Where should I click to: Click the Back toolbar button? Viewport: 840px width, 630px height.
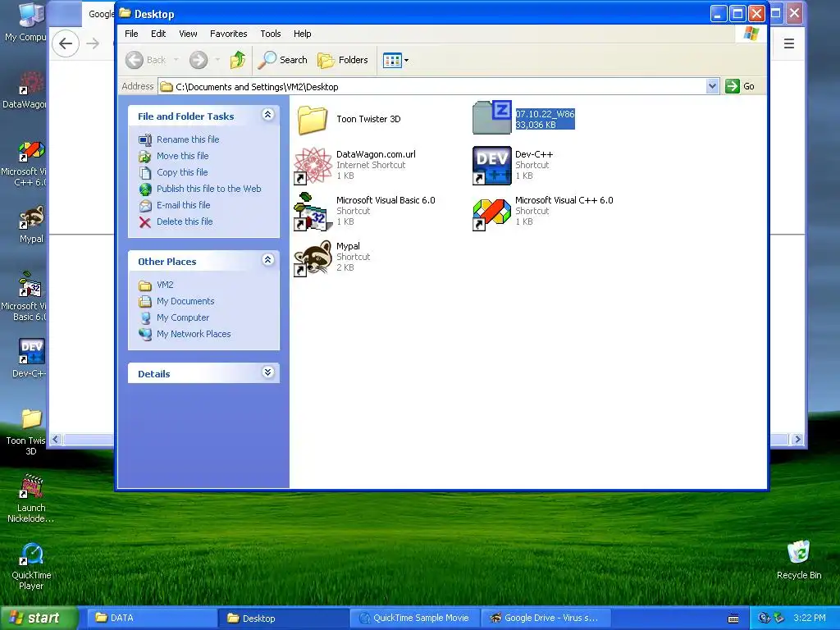click(x=146, y=60)
